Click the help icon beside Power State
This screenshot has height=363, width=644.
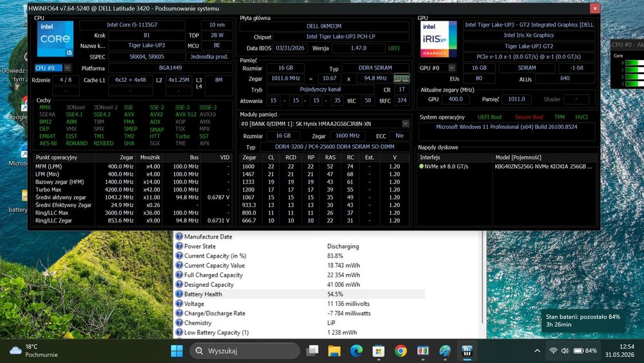(179, 246)
